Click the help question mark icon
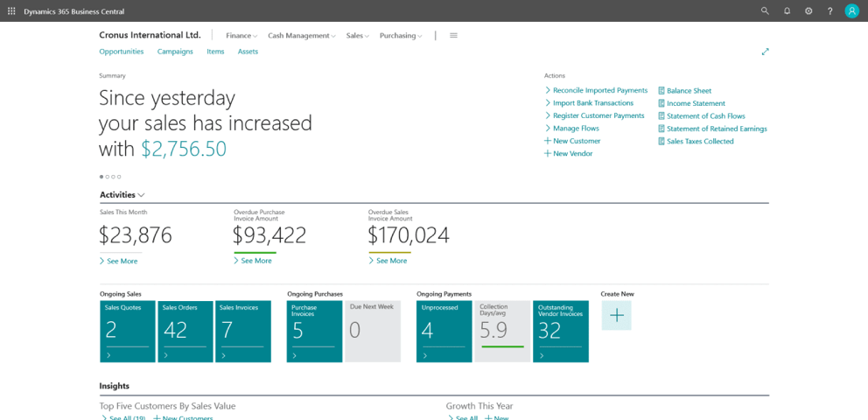 830,11
